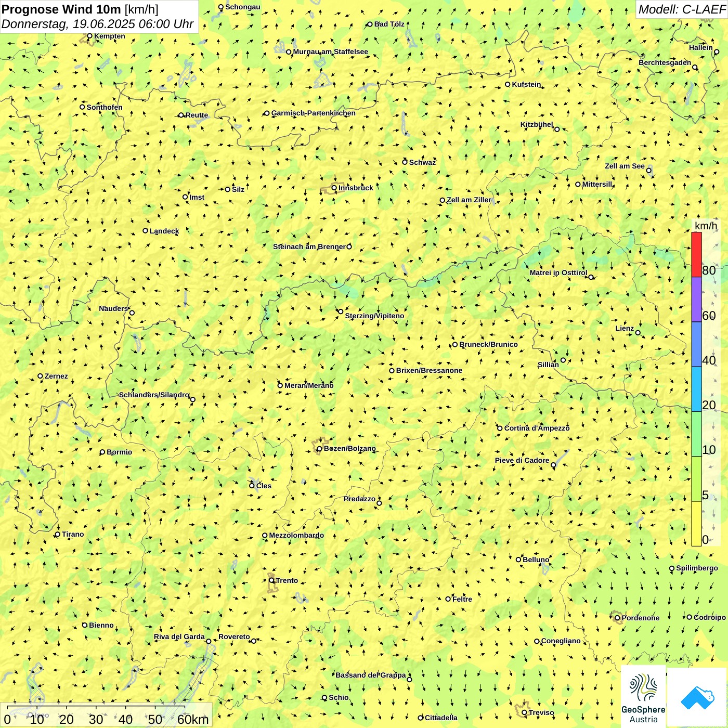This screenshot has height=728, width=728.
Task: Select the yellow 0 km/h legend swatch
Action: click(x=696, y=524)
